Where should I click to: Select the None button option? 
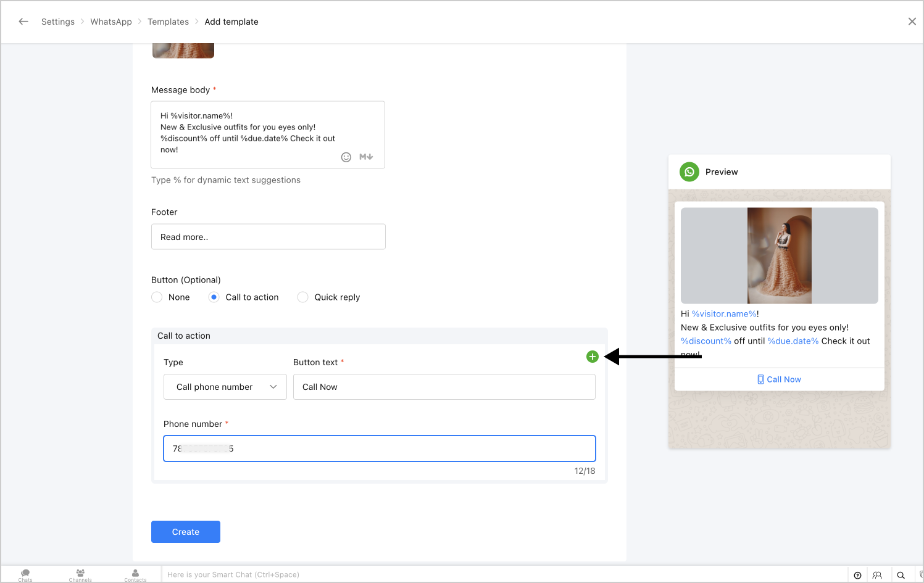157,297
